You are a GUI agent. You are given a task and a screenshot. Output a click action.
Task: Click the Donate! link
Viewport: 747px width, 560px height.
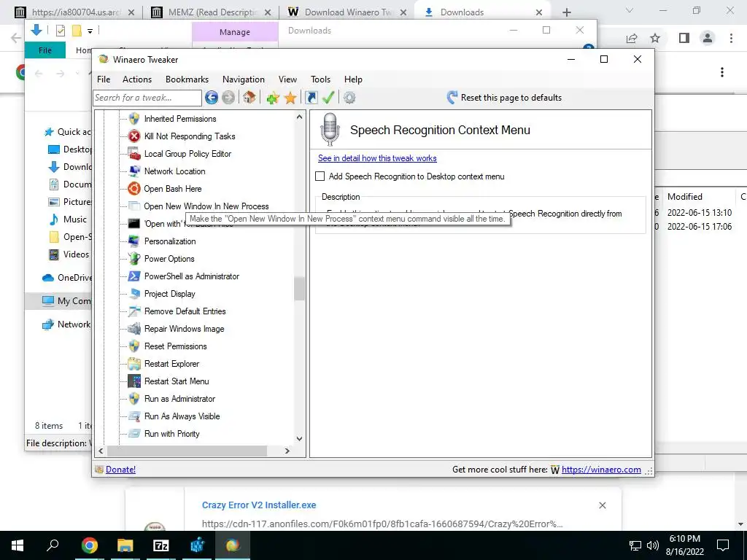tap(120, 470)
